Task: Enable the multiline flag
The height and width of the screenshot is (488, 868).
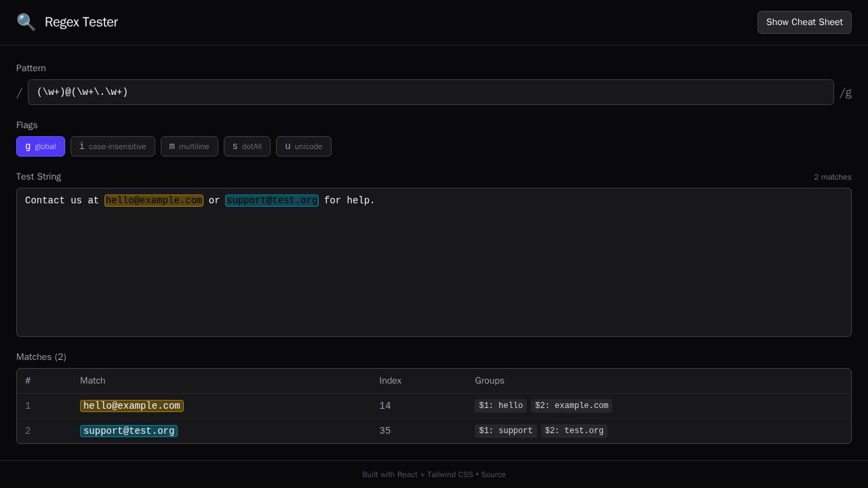Action: [189, 146]
